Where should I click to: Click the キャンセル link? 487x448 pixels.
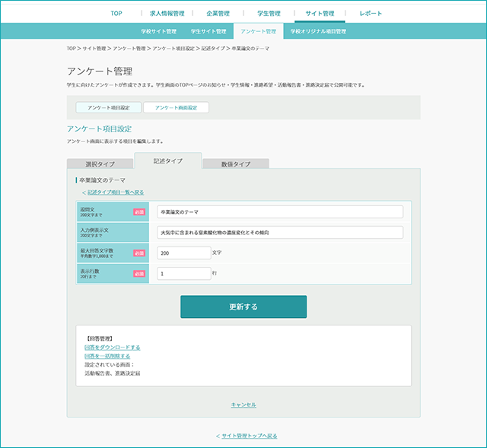(243, 405)
